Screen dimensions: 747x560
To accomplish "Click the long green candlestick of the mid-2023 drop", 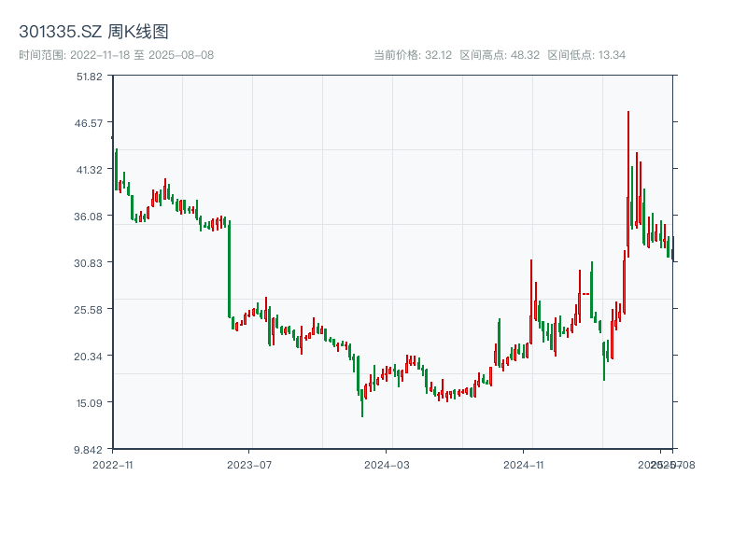I will coord(229,269).
